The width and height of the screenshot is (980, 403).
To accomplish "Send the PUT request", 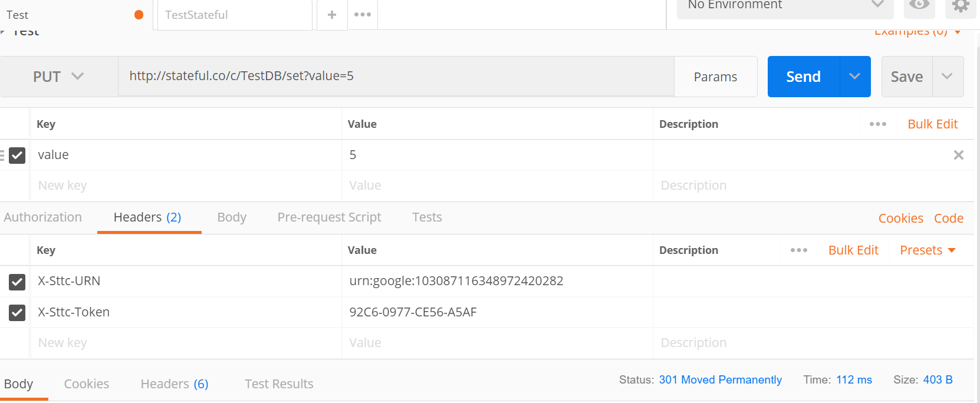I will tap(803, 77).
